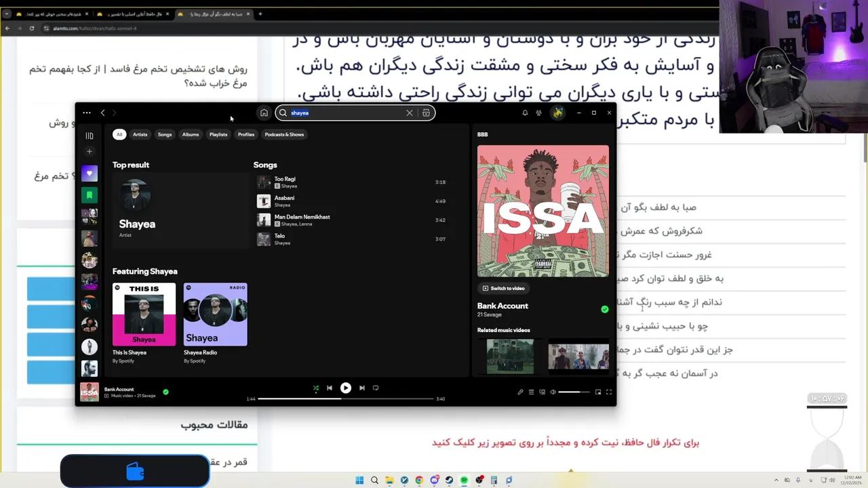The height and width of the screenshot is (488, 868).
Task: Open Windows taskbar Search
Action: (x=374, y=480)
